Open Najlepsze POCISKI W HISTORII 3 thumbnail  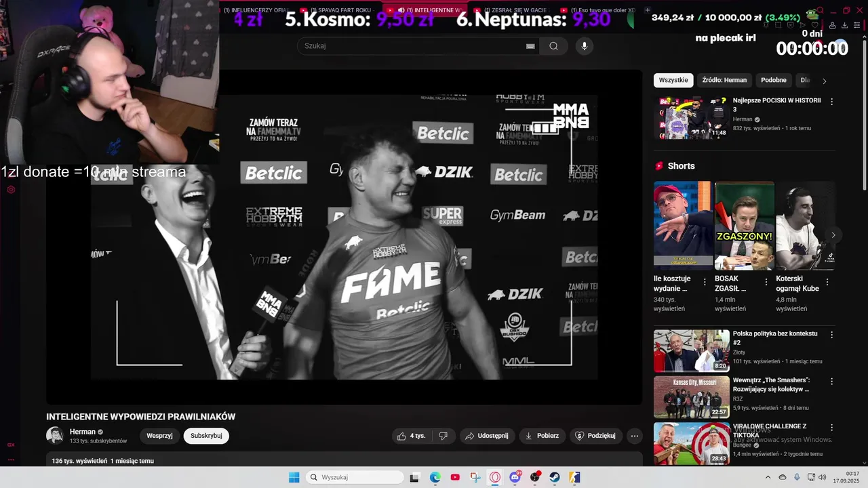(691, 117)
